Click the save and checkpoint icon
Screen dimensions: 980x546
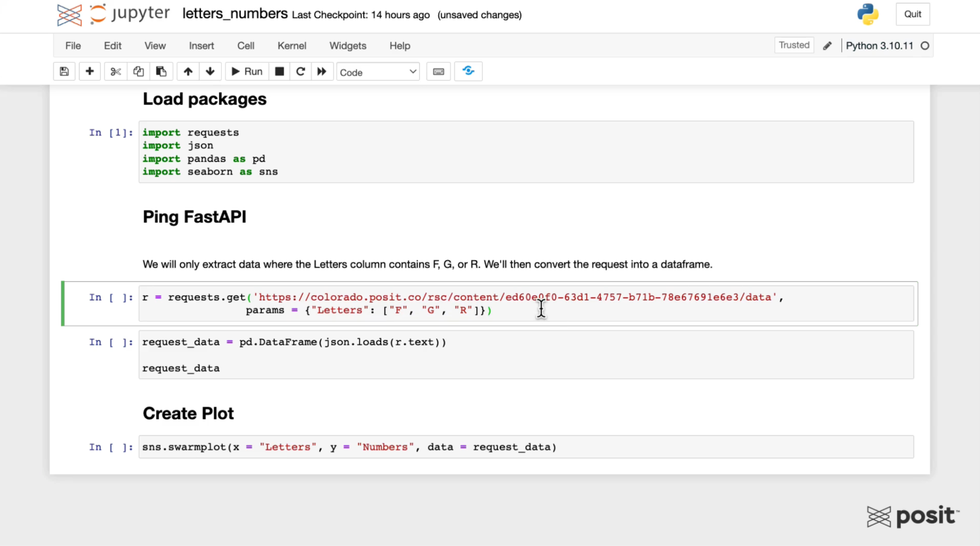click(64, 72)
